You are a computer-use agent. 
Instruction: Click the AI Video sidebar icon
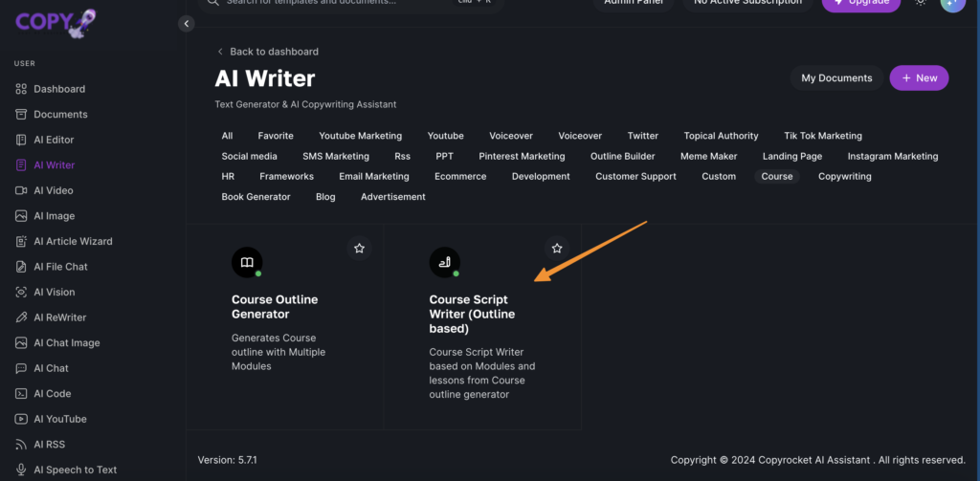pos(21,190)
